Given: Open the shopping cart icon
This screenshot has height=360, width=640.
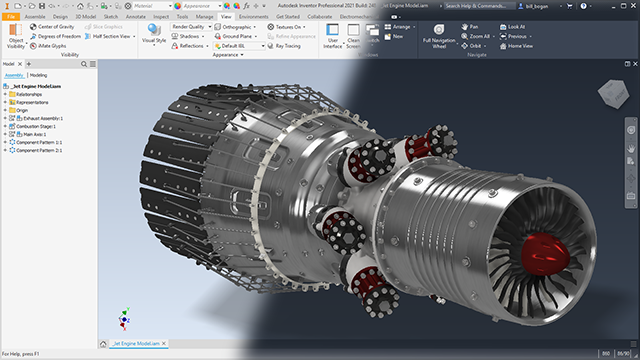Looking at the screenshot, I should pyautogui.click(x=570, y=6).
